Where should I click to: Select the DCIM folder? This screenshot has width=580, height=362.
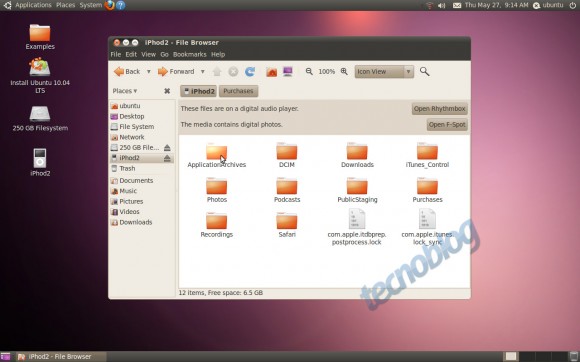click(287, 155)
